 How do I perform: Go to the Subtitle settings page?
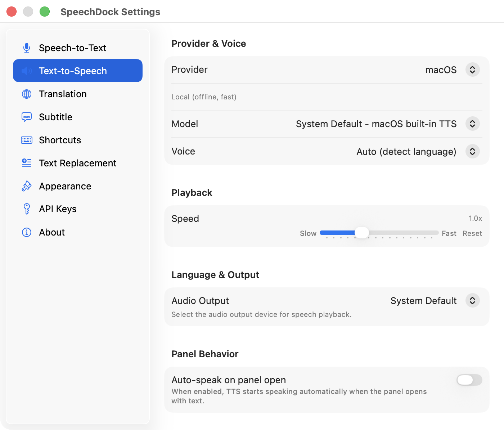tap(56, 117)
